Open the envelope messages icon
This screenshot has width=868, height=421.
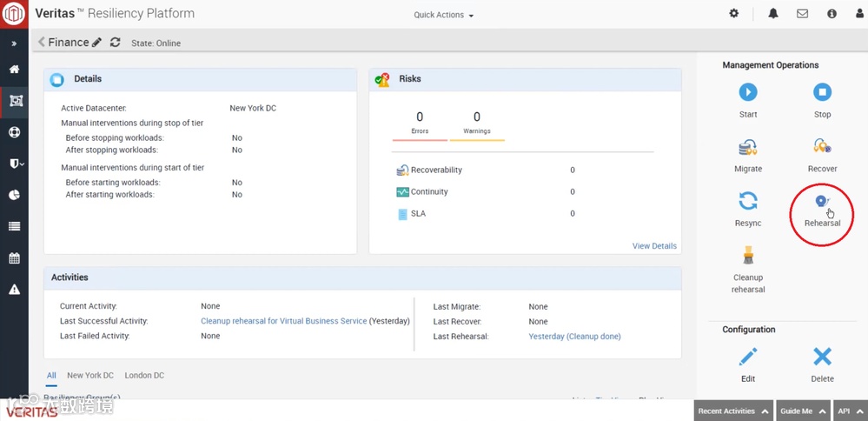tap(802, 14)
